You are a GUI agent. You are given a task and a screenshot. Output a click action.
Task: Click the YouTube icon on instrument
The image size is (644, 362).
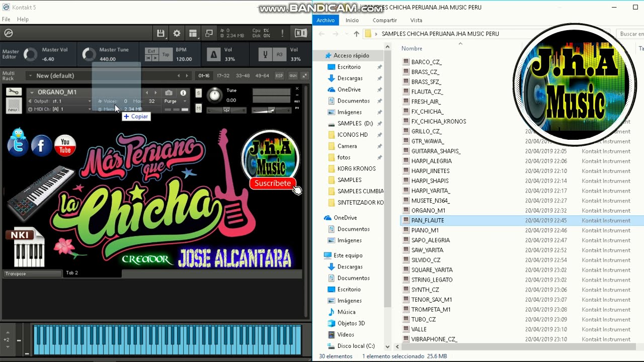coord(65,145)
